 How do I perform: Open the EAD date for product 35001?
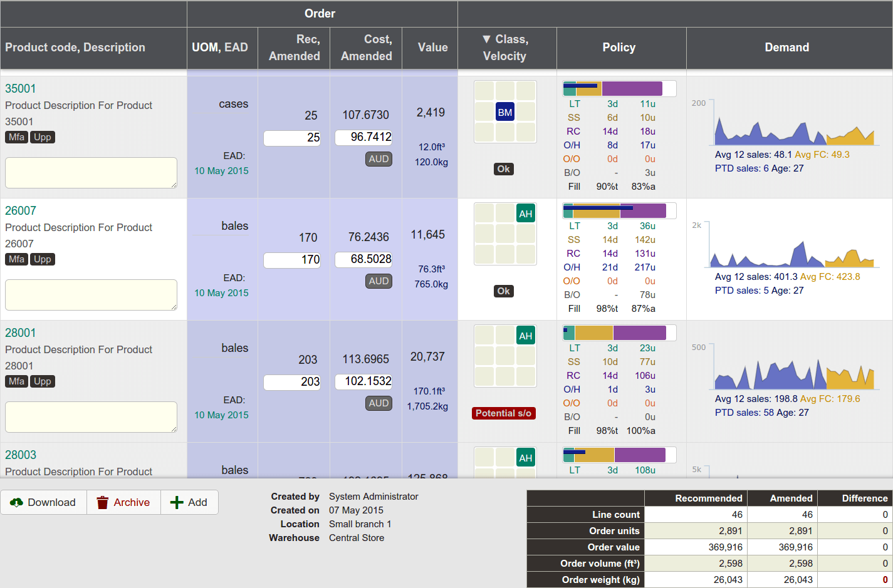point(221,170)
